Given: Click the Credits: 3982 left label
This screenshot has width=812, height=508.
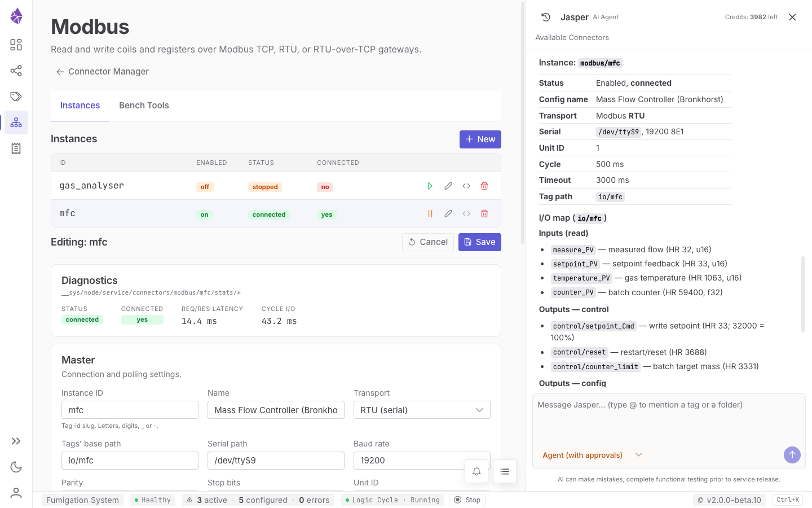Looking at the screenshot, I should click(x=751, y=17).
